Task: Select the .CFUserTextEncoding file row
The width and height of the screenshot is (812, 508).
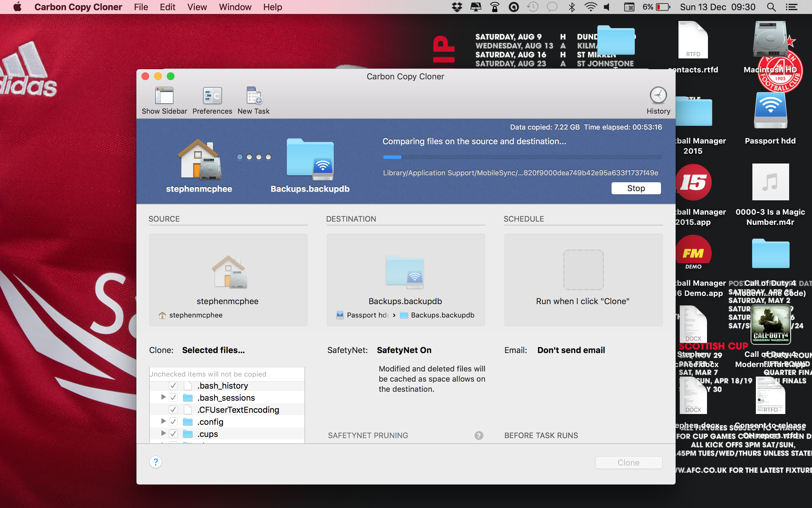Action: coord(227,410)
